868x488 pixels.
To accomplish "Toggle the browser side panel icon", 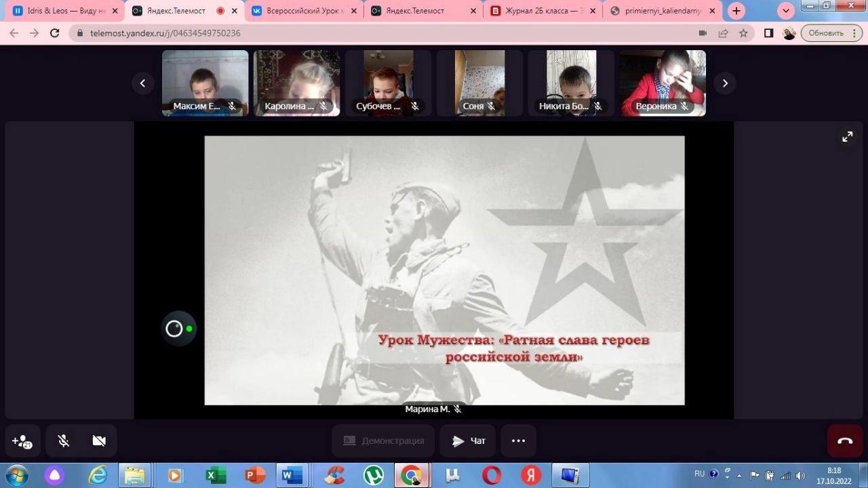I will click(x=768, y=33).
